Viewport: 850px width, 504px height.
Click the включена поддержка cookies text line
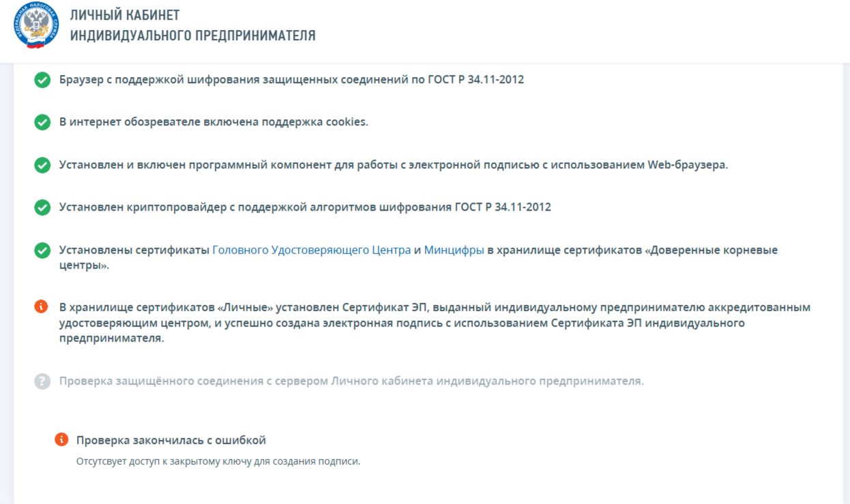point(214,122)
